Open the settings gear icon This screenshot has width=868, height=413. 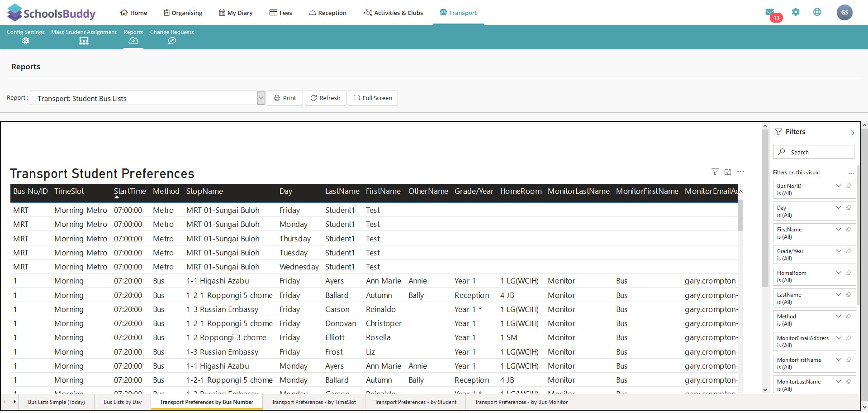[x=796, y=12]
